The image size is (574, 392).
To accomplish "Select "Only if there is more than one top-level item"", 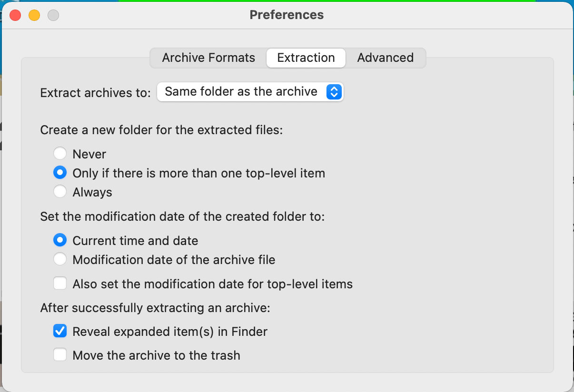I will pos(60,172).
